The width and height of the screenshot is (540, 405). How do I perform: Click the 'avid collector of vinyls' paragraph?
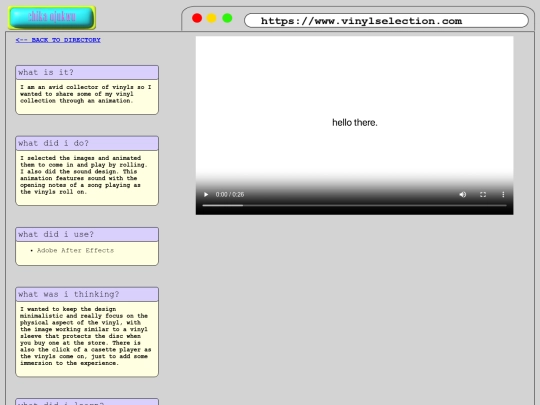point(85,94)
